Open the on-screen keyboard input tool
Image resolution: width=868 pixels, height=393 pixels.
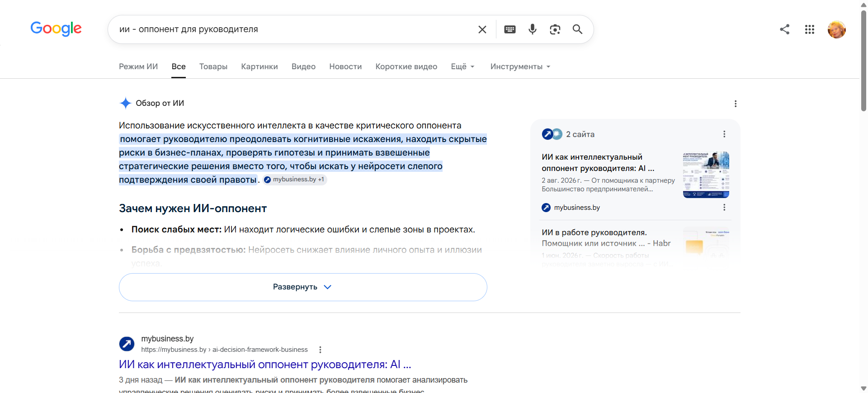510,29
